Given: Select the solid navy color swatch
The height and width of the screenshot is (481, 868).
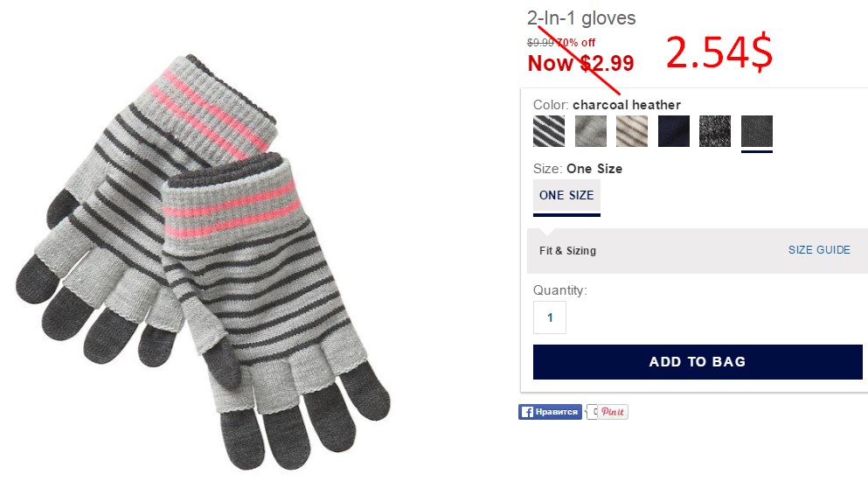Looking at the screenshot, I should (x=674, y=131).
